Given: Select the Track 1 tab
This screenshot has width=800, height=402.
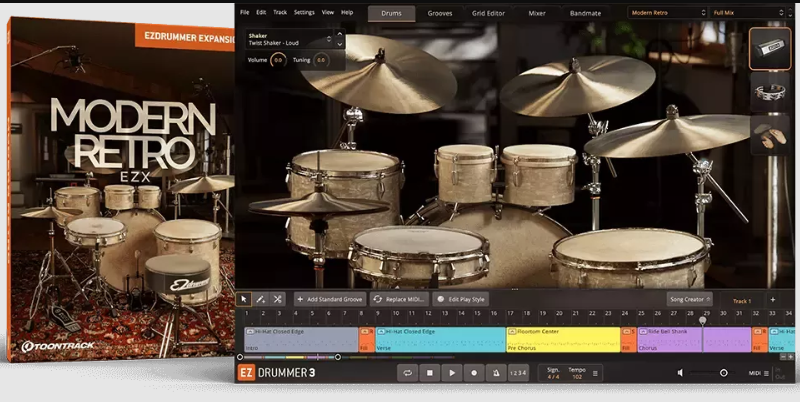Looking at the screenshot, I should (742, 301).
